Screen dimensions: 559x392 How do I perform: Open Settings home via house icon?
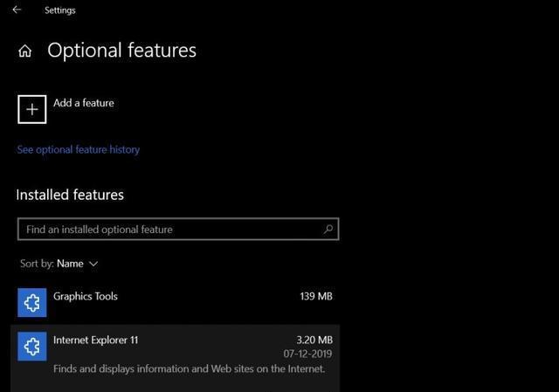25,51
